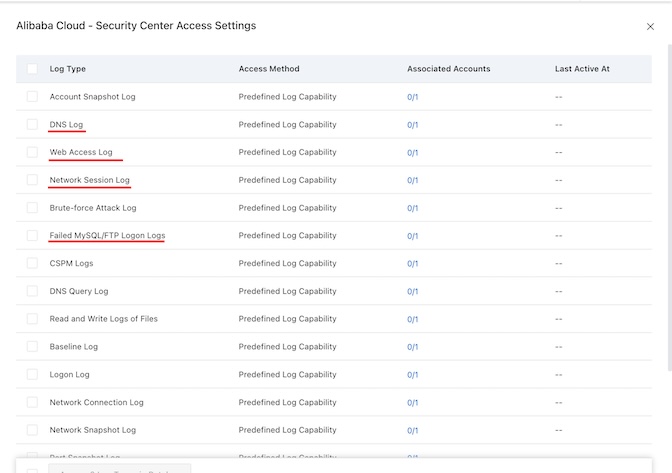The width and height of the screenshot is (672, 473).
Task: Click 0/1 link in Network Connection Log row
Action: pos(412,403)
